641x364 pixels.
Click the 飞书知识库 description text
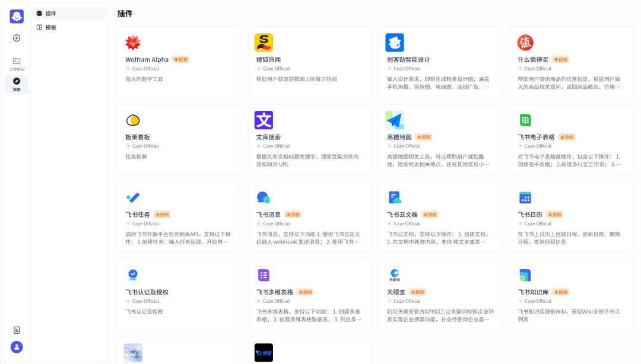569,315
